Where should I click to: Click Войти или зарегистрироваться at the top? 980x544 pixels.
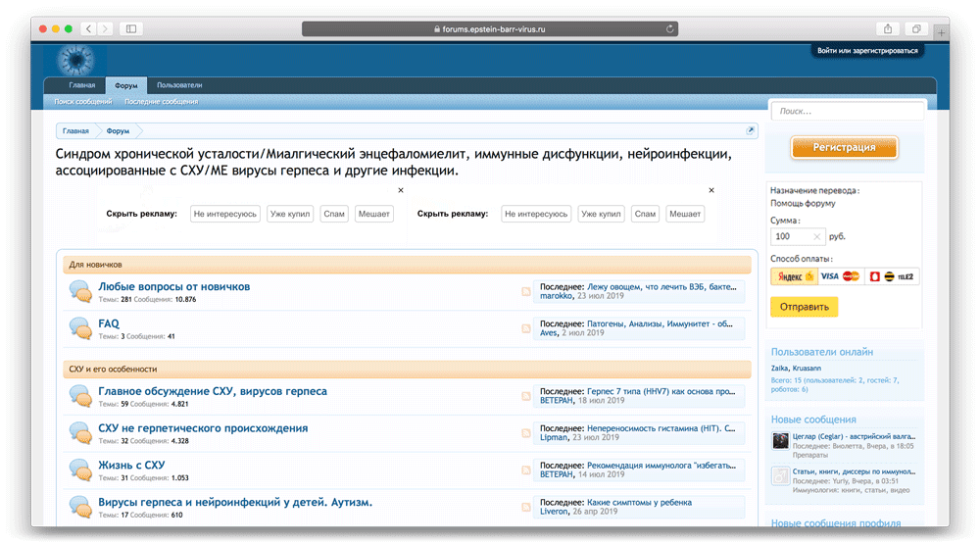point(867,50)
